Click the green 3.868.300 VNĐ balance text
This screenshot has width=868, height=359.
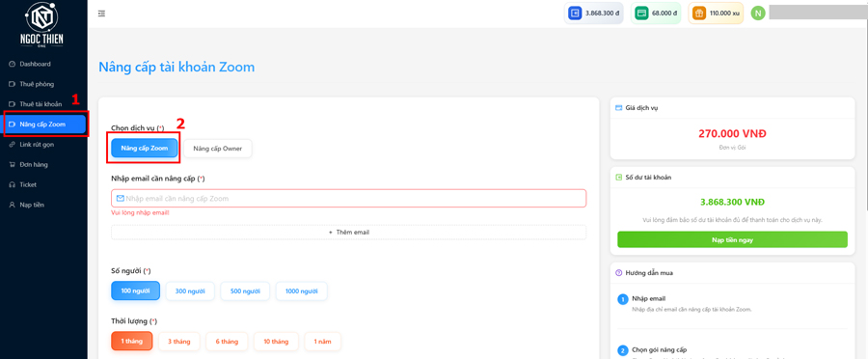[732, 203]
